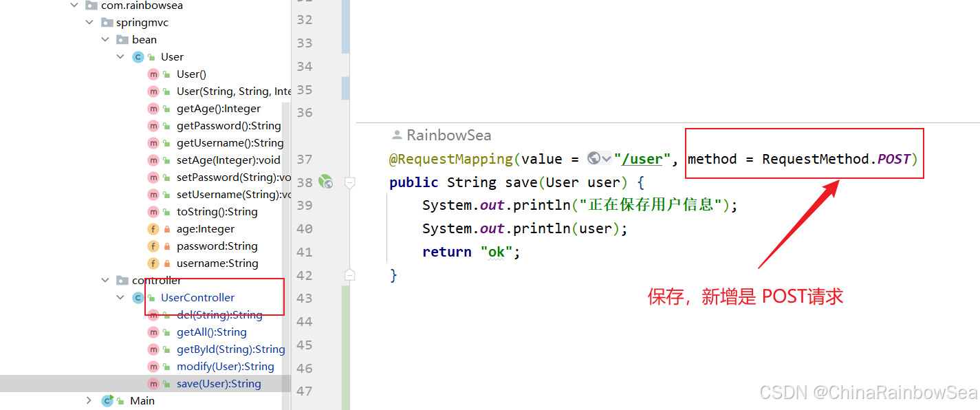Image resolution: width=980 pixels, height=410 pixels.
Task: Expand the Main class node
Action: tap(89, 401)
